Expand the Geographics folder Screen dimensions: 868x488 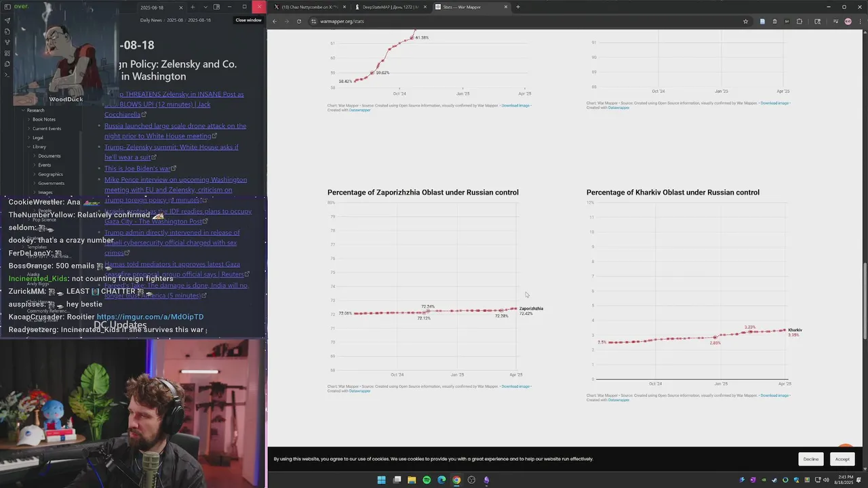[50, 174]
